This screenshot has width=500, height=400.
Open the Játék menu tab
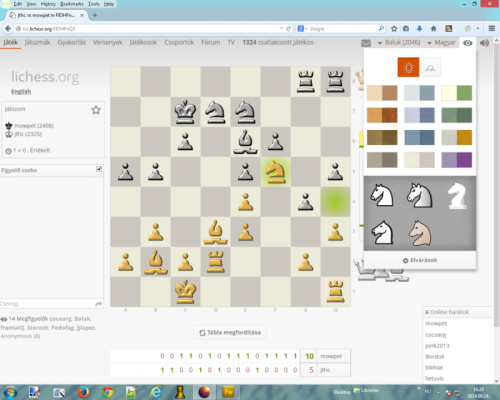coord(10,42)
